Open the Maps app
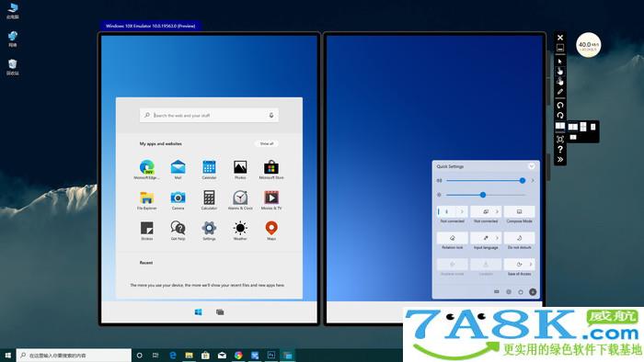 pyautogui.click(x=271, y=228)
